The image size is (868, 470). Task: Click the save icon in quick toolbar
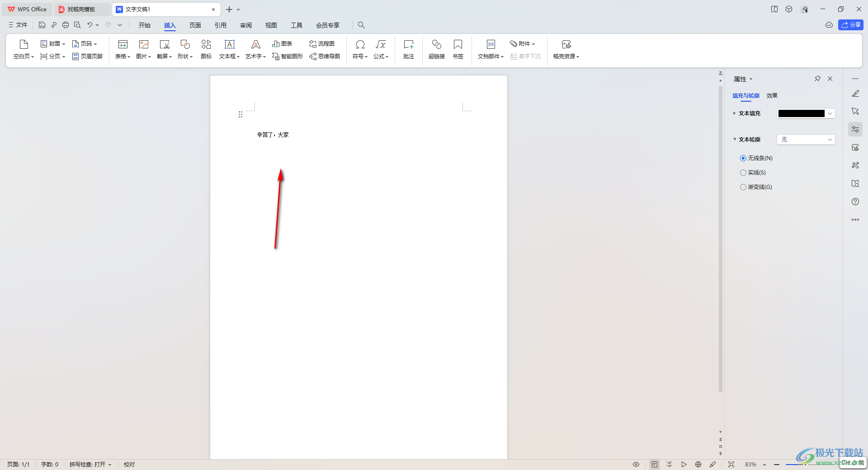pos(42,25)
